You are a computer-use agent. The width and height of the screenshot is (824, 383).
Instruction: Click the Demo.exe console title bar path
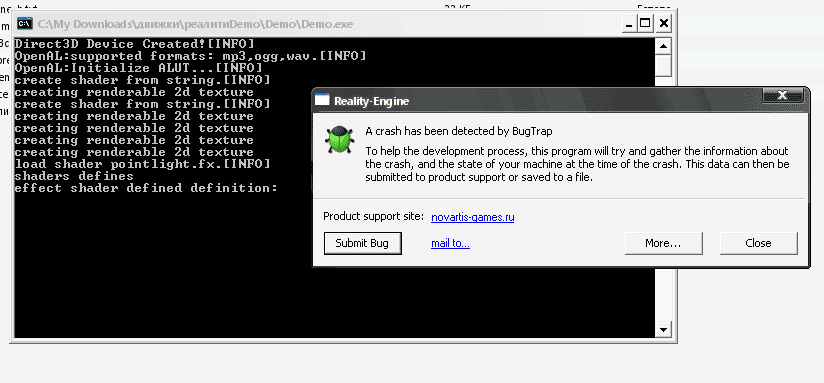195,24
